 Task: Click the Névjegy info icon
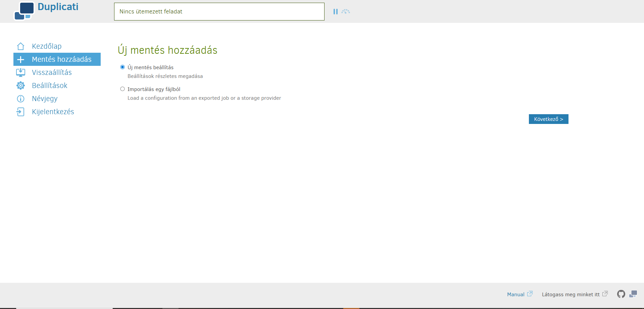coord(20,99)
